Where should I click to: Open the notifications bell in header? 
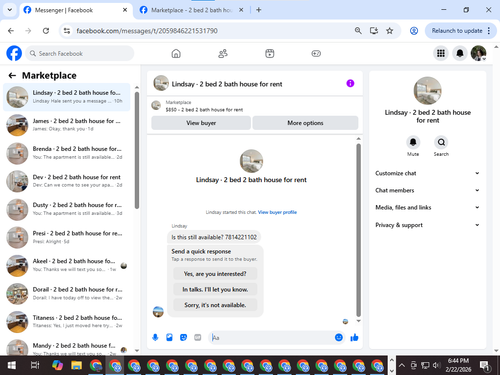[x=460, y=53]
